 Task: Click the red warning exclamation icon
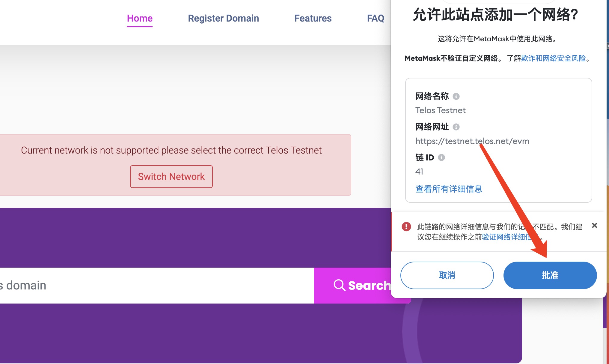[406, 227]
